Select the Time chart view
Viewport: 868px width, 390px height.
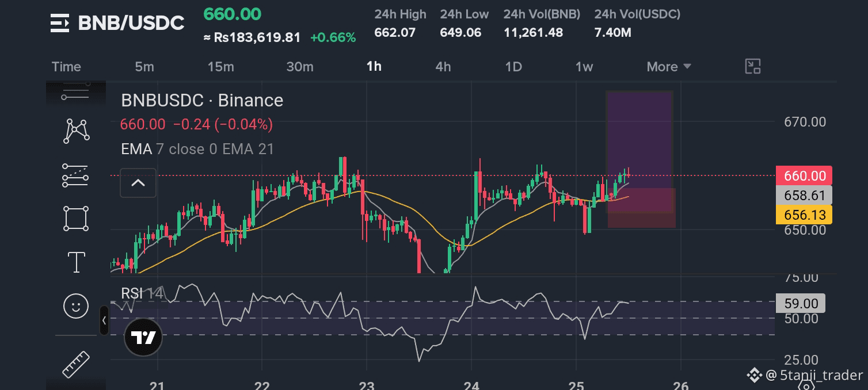[x=66, y=67]
